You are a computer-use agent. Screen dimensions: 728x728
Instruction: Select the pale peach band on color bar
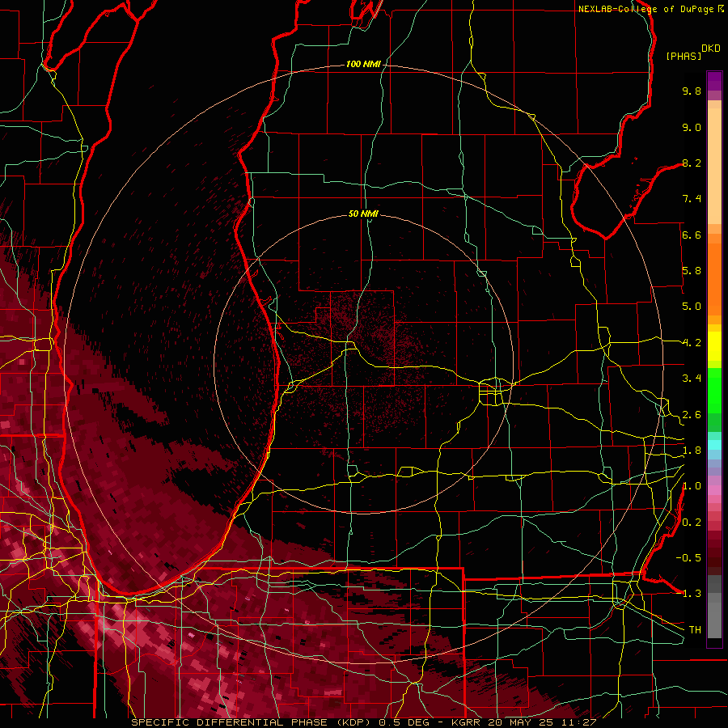714,166
